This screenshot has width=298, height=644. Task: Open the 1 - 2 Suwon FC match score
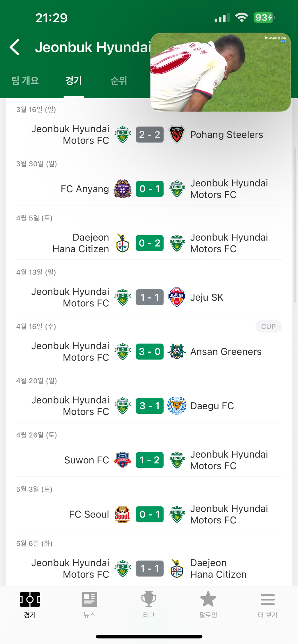point(150,460)
